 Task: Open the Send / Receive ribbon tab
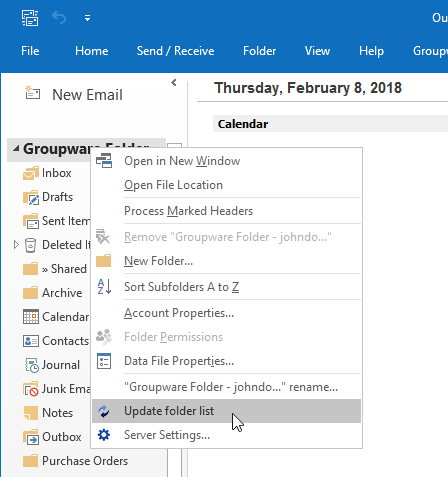175,51
